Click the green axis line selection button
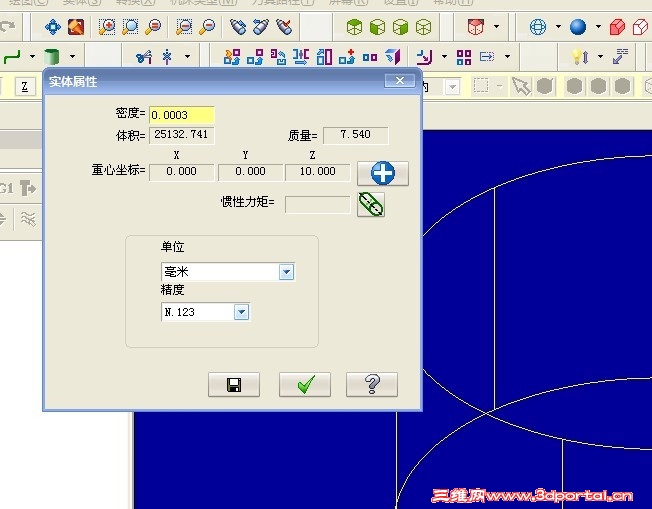The width and height of the screenshot is (652, 509). point(371,204)
